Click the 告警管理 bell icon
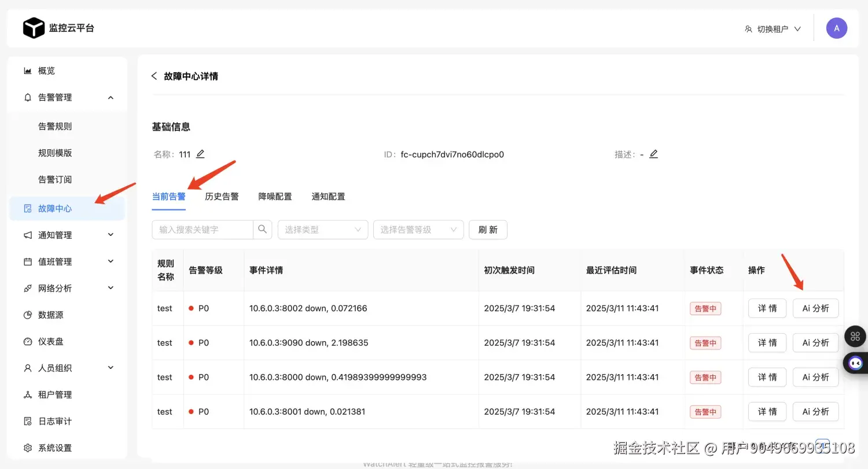868x469 pixels. [28, 97]
